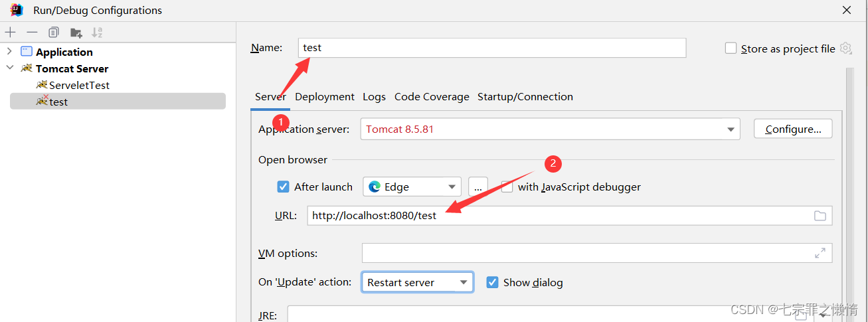Click the Copy Configuration icon
868x322 pixels.
pos(54,33)
